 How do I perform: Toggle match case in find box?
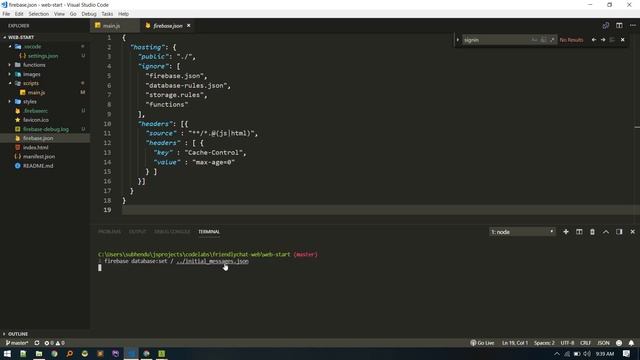click(534, 40)
